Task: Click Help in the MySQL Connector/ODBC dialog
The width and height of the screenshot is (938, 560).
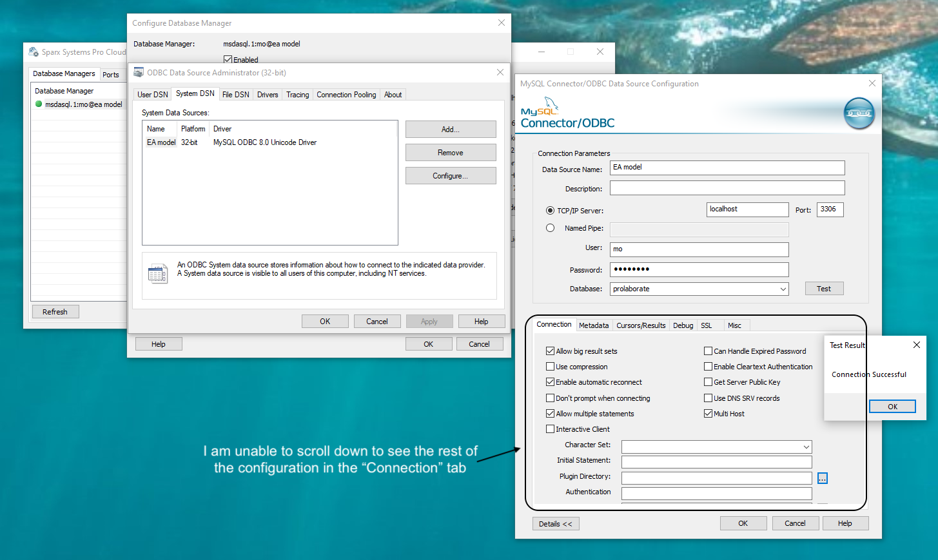Action: point(845,523)
